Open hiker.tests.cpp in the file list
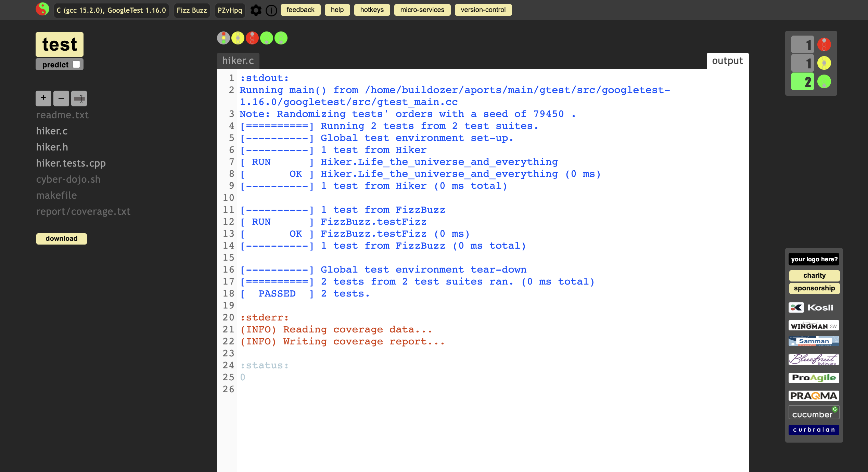The height and width of the screenshot is (472, 868). coord(71,163)
